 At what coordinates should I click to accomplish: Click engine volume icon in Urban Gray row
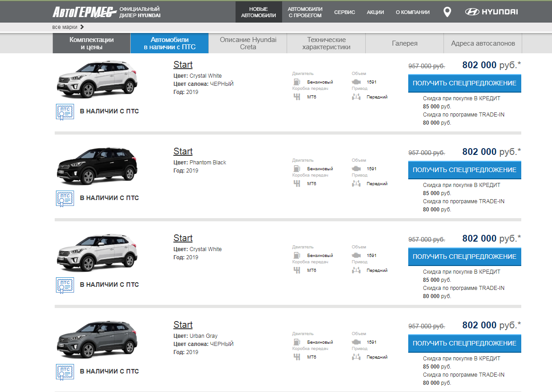click(x=356, y=342)
